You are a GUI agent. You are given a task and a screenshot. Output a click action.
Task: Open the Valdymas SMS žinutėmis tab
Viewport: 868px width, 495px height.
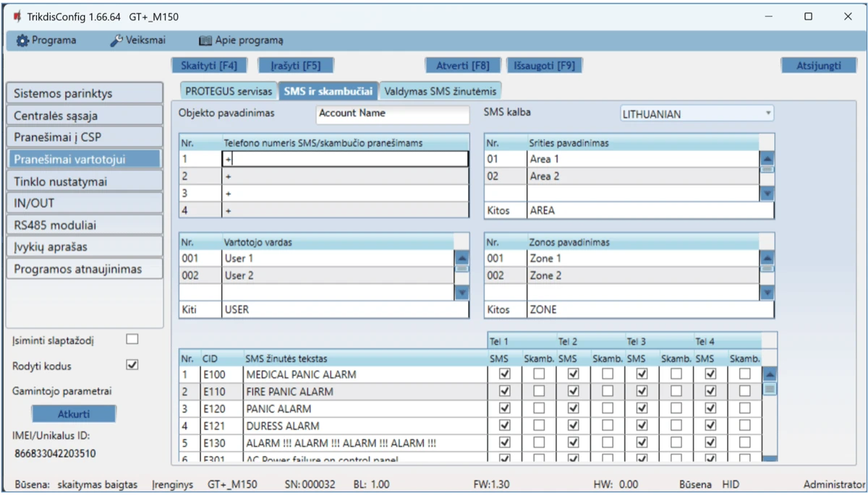click(441, 91)
